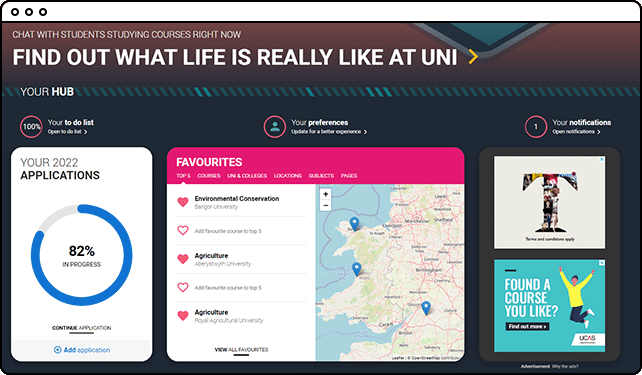Screen dimensions: 642x375
Task: Click the 82% in progress ring
Action: [81, 255]
